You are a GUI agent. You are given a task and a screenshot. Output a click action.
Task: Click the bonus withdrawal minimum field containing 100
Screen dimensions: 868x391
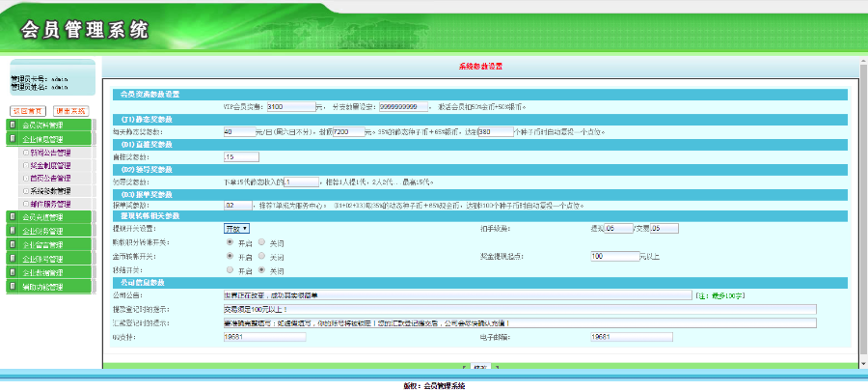(x=615, y=257)
